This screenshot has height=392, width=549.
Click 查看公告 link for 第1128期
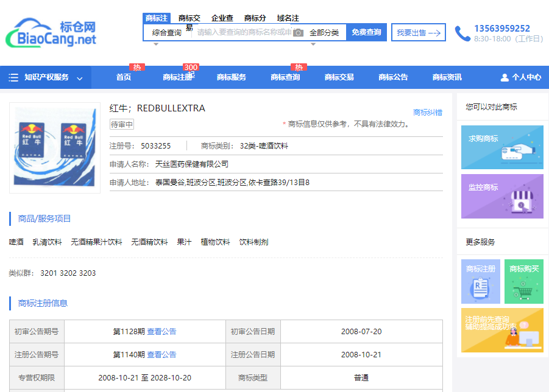tap(161, 332)
